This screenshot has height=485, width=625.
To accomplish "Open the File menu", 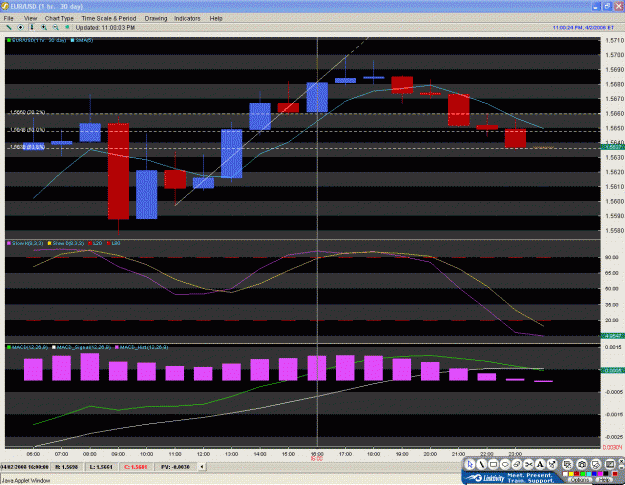I will [x=8, y=18].
